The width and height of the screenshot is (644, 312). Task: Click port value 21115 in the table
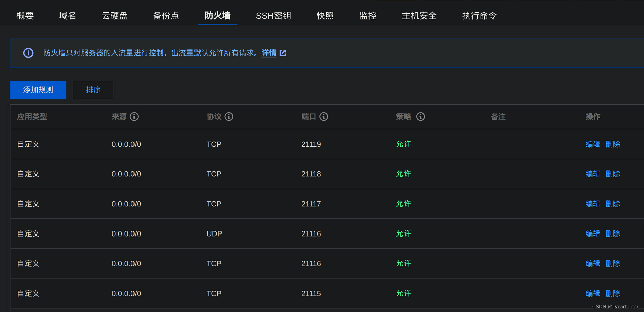(x=311, y=294)
